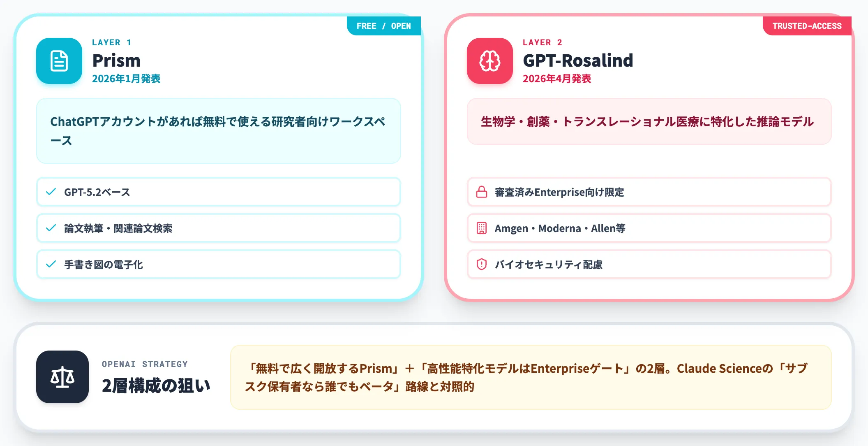Click the Prism document icon

pyautogui.click(x=59, y=61)
